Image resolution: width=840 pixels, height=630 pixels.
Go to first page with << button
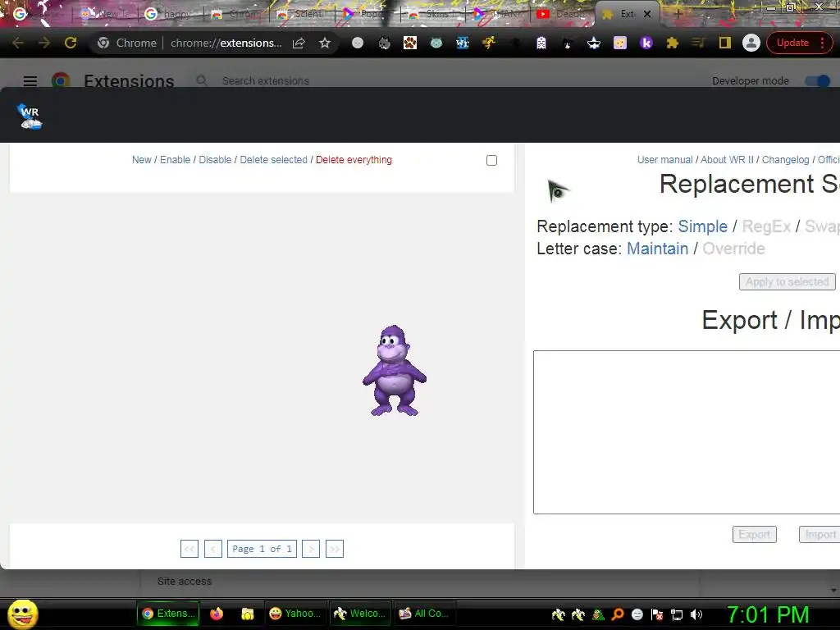(189, 549)
